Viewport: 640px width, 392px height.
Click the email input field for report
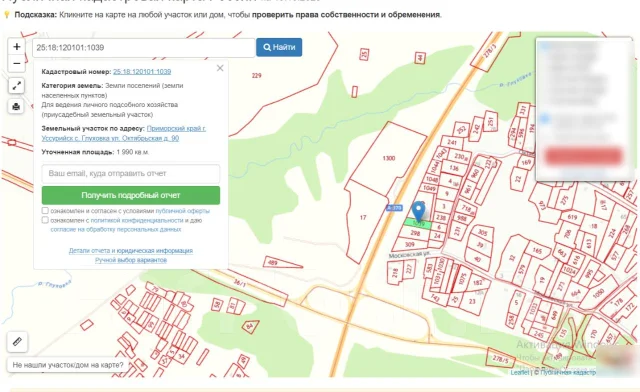[131, 174]
